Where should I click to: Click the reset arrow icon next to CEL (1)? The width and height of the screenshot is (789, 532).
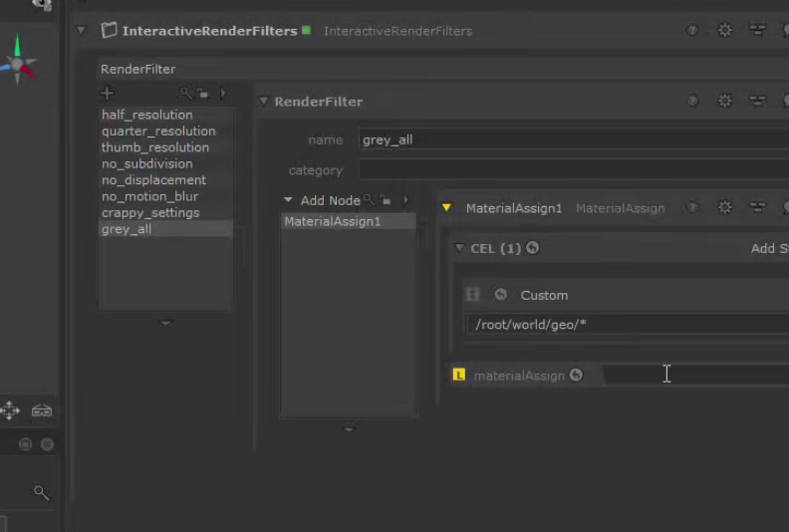click(532, 248)
